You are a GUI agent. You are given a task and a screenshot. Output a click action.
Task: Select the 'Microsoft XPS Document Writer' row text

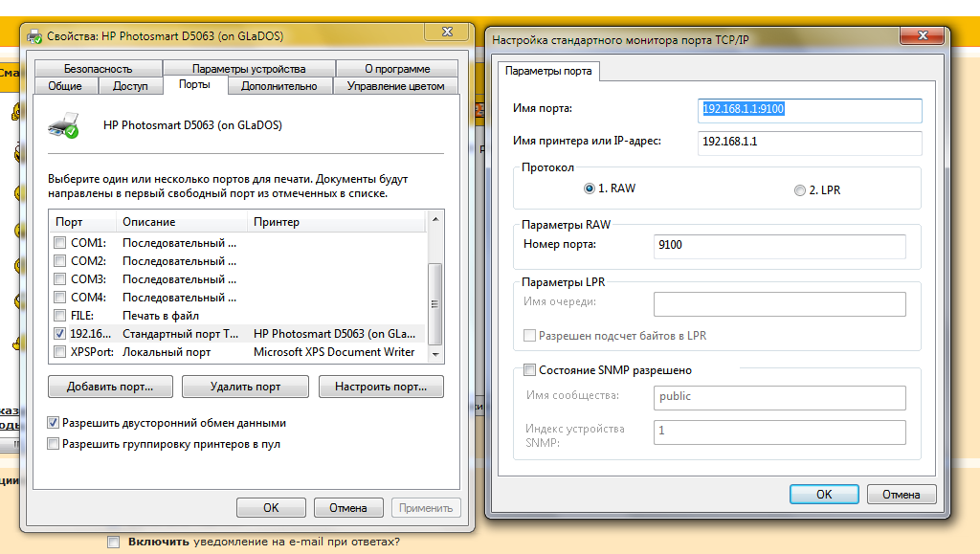pos(334,352)
